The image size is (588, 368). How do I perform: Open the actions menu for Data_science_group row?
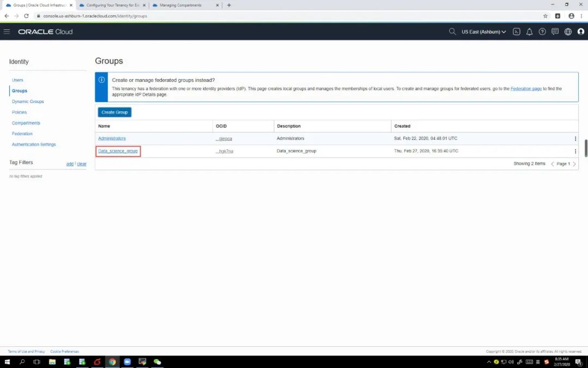(575, 152)
